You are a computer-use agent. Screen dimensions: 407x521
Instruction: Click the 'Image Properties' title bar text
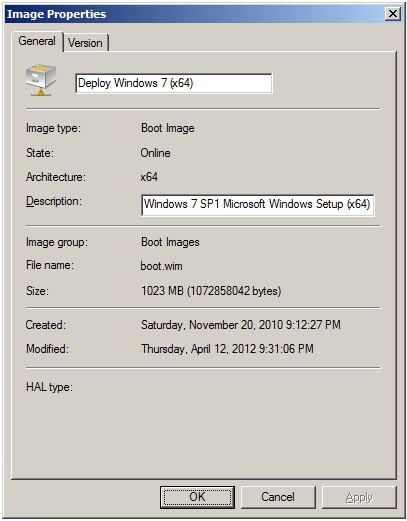pos(56,14)
